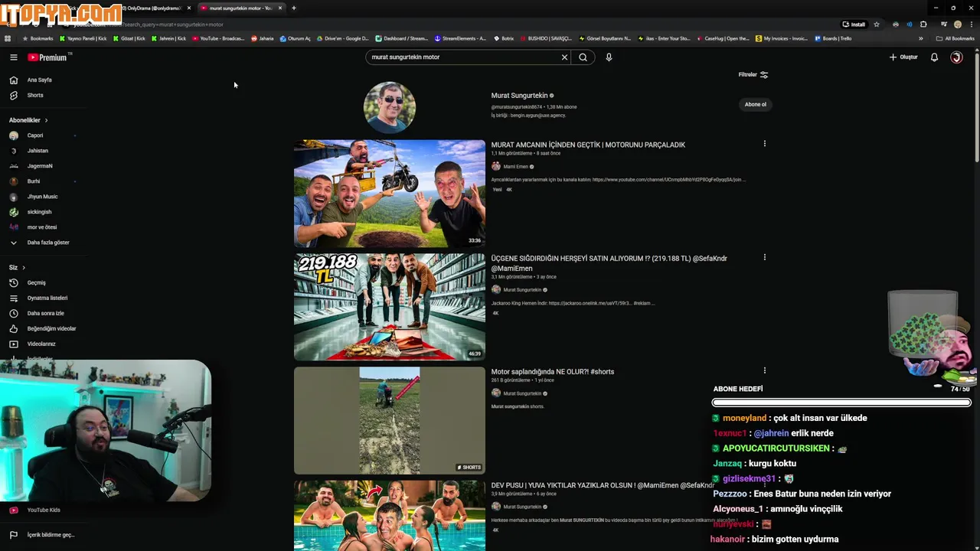The image size is (980, 551).
Task: Open the Motor saplandığında NE OLUR short thumbnail
Action: pyautogui.click(x=390, y=421)
